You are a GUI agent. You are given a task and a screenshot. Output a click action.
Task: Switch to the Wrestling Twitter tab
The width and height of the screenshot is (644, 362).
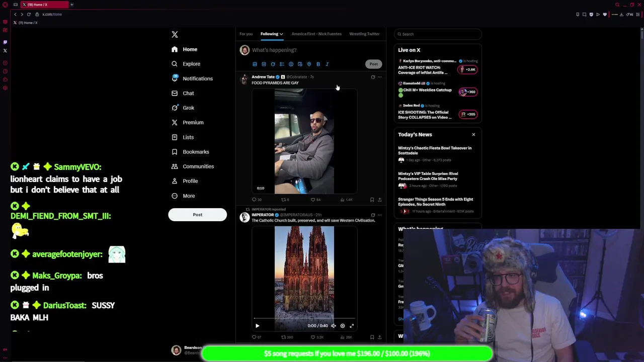(x=364, y=34)
